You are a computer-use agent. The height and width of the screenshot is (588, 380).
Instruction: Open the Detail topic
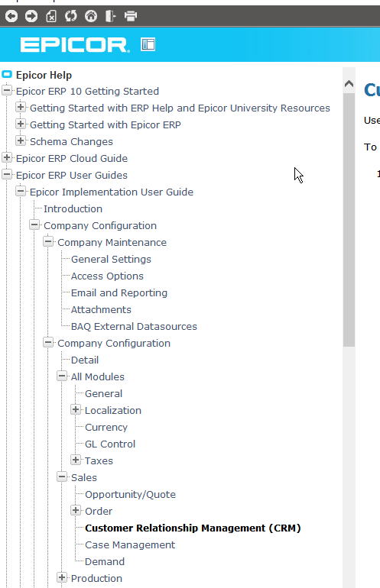click(85, 360)
